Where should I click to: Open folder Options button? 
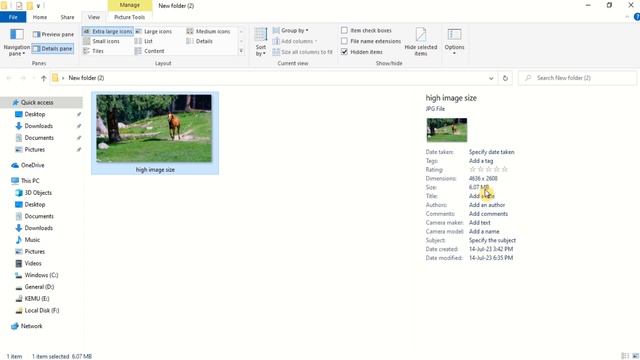[x=454, y=42]
